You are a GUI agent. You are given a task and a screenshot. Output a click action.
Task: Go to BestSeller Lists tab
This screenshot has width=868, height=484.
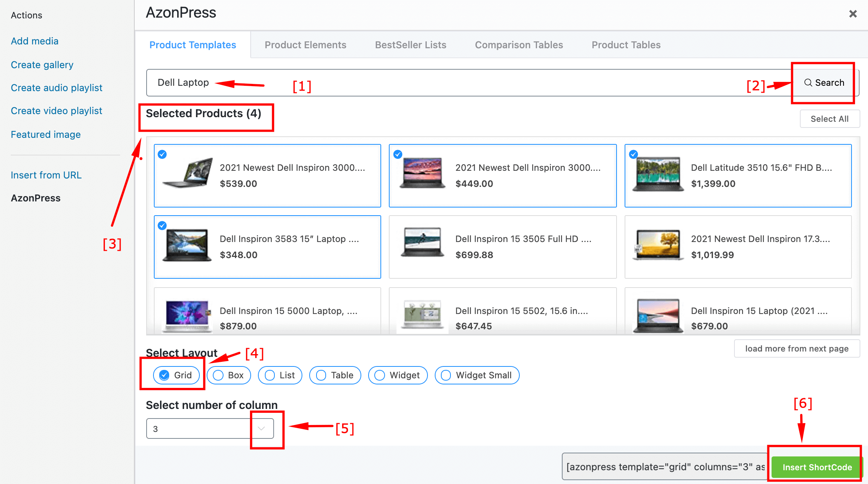(x=411, y=45)
